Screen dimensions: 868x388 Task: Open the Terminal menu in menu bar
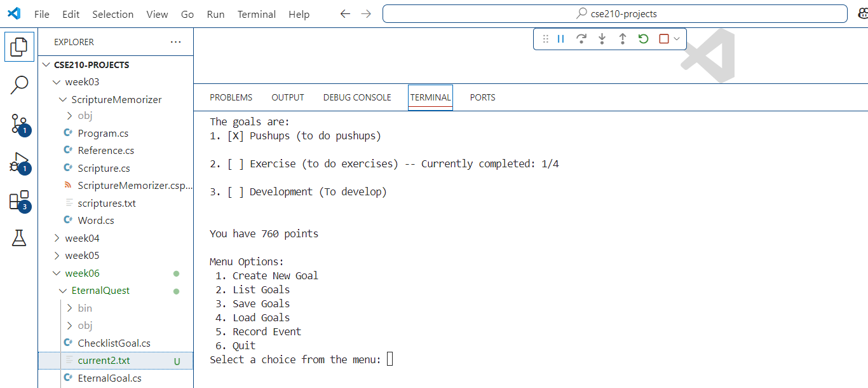pos(257,14)
